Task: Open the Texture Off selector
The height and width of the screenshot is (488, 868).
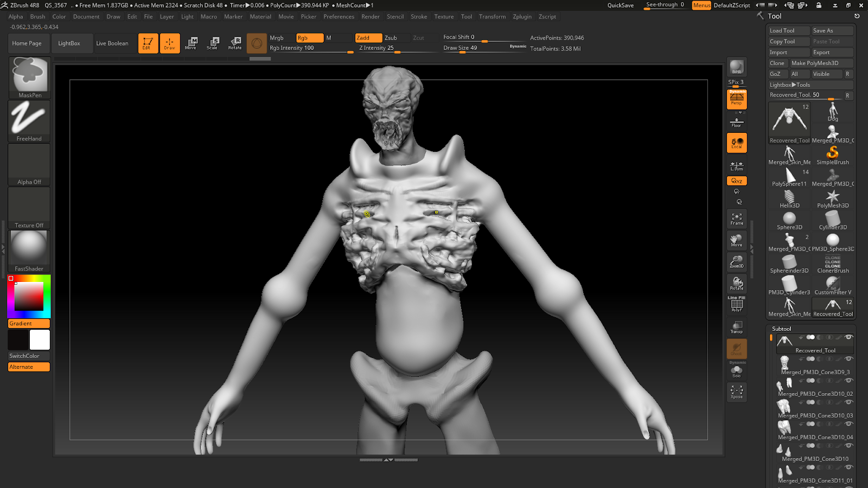Action: coord(29,208)
